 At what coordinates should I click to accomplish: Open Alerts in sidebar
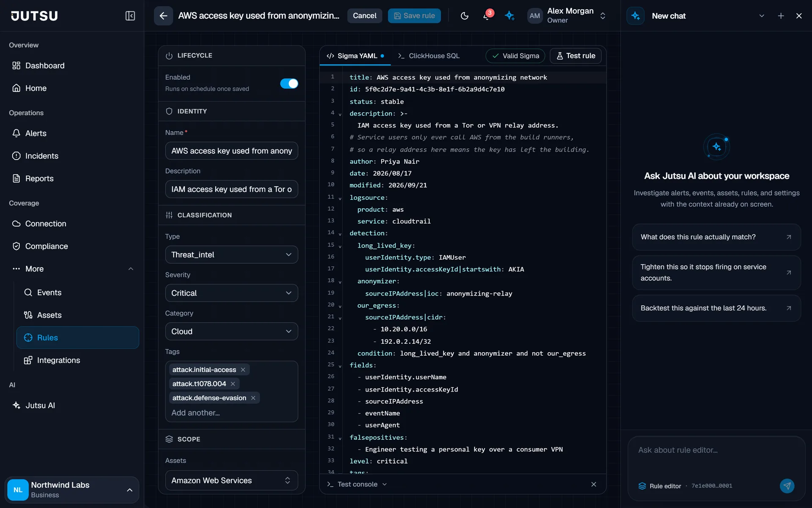tap(78, 133)
